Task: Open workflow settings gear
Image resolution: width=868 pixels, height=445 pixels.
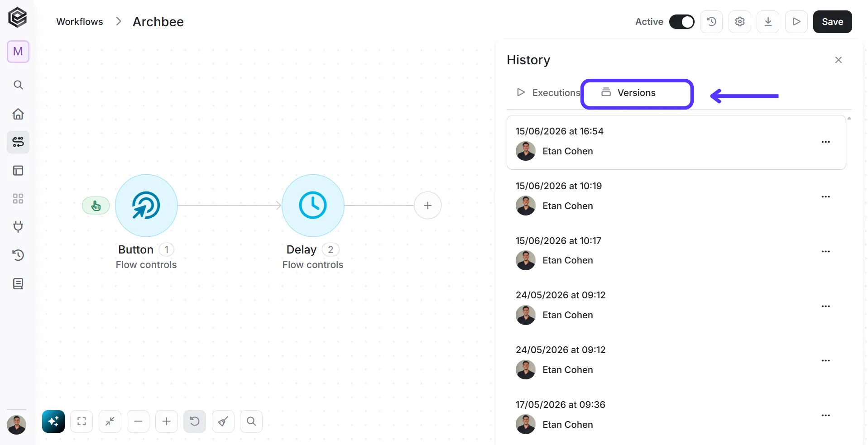Action: coord(740,22)
